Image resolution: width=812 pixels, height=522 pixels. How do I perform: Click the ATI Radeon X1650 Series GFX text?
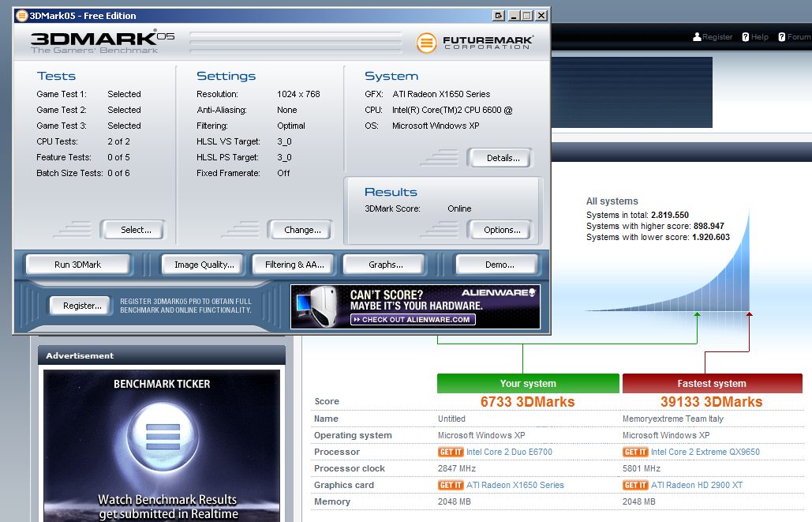point(441,94)
